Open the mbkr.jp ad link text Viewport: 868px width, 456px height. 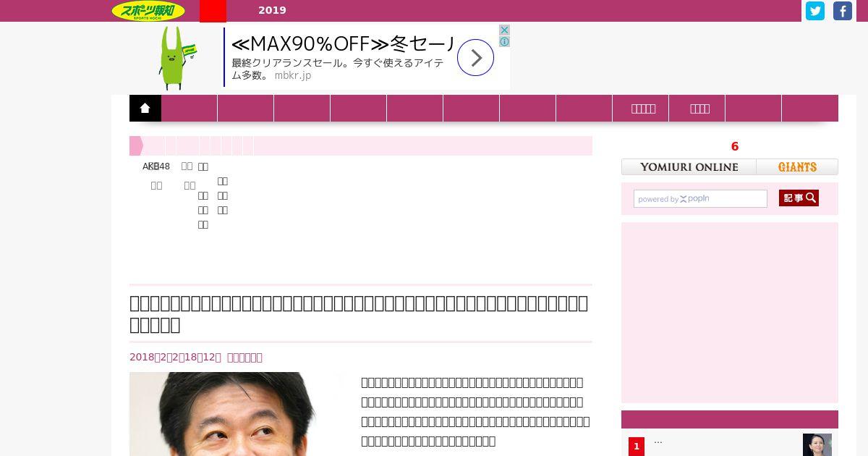click(x=293, y=75)
